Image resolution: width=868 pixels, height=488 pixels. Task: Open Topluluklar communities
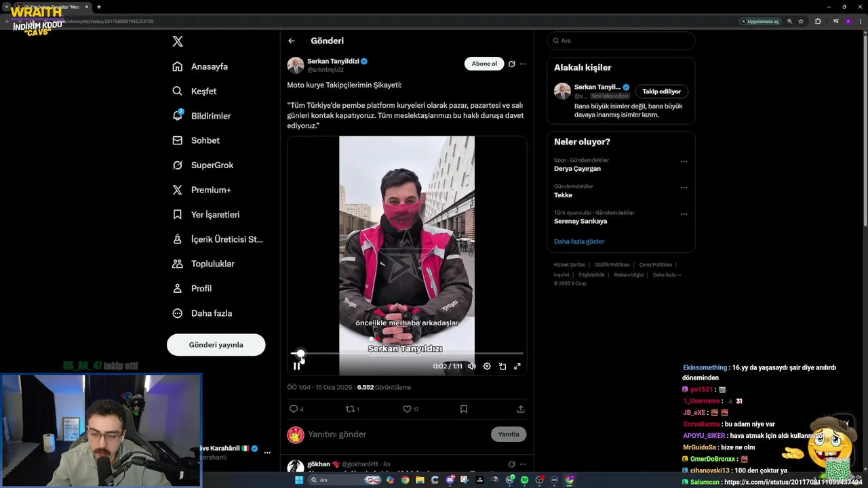[203, 264]
